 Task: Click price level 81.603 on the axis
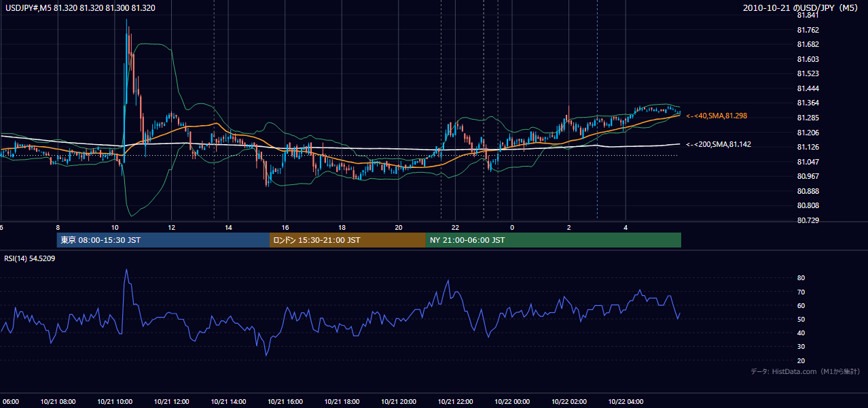tap(808, 59)
